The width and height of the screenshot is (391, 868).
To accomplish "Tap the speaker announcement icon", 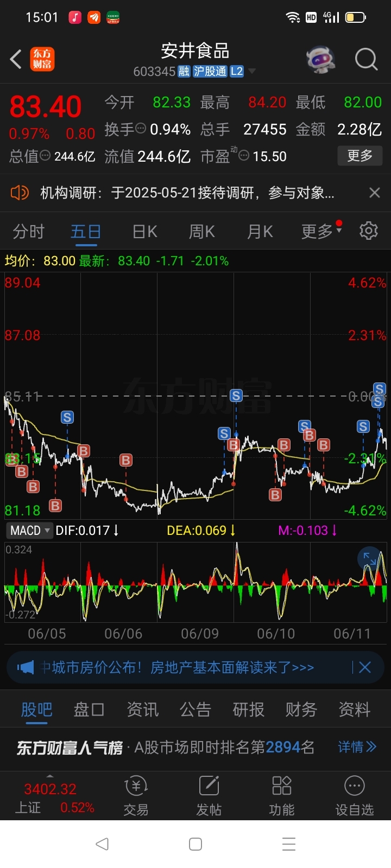I will 20,193.
